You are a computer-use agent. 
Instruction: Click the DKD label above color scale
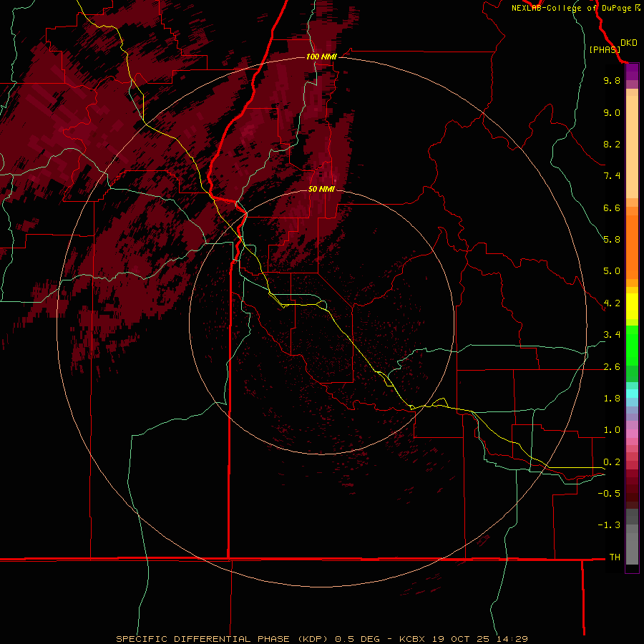[629, 43]
